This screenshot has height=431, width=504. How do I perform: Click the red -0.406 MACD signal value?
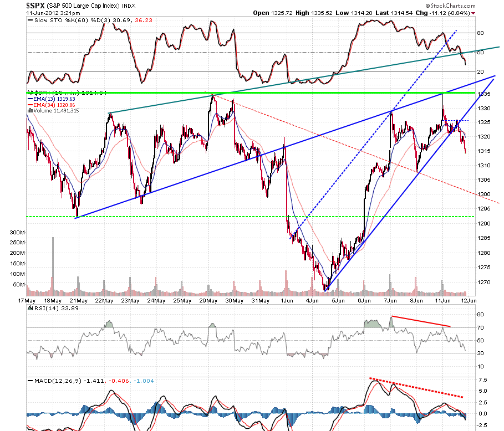tap(119, 381)
